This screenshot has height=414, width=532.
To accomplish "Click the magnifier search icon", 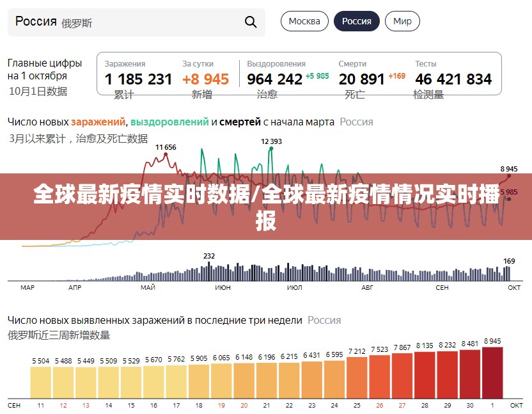I will click(251, 22).
